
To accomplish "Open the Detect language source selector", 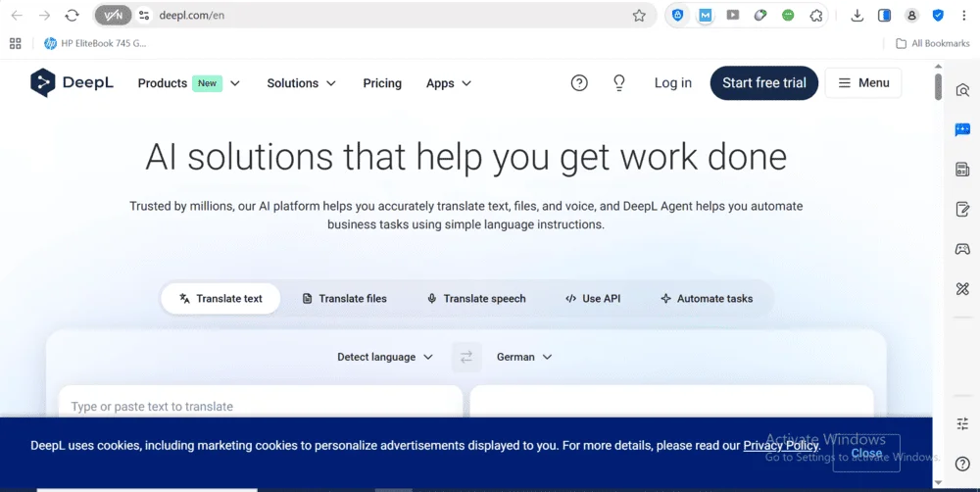I will click(x=385, y=357).
